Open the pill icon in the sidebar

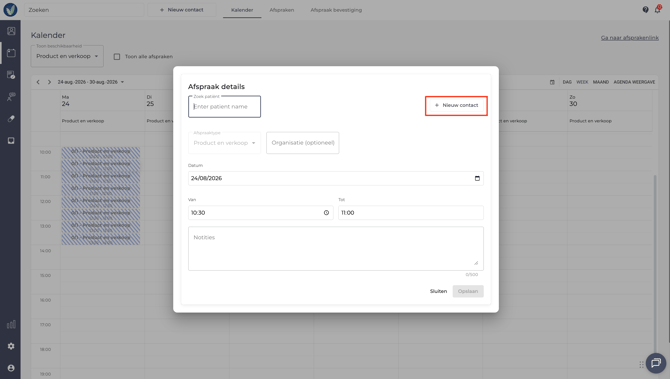11,119
